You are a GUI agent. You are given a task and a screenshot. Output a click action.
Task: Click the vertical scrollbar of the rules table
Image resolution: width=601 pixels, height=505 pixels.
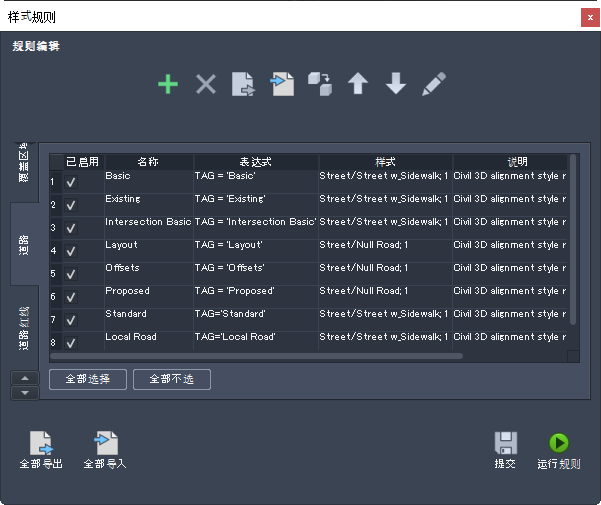tap(573, 239)
